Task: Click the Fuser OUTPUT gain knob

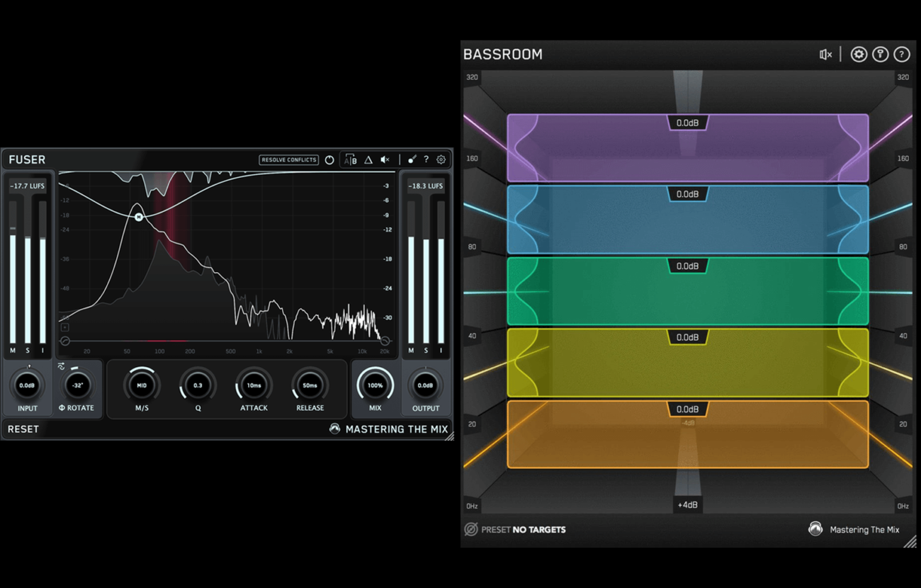Action: pos(425,385)
